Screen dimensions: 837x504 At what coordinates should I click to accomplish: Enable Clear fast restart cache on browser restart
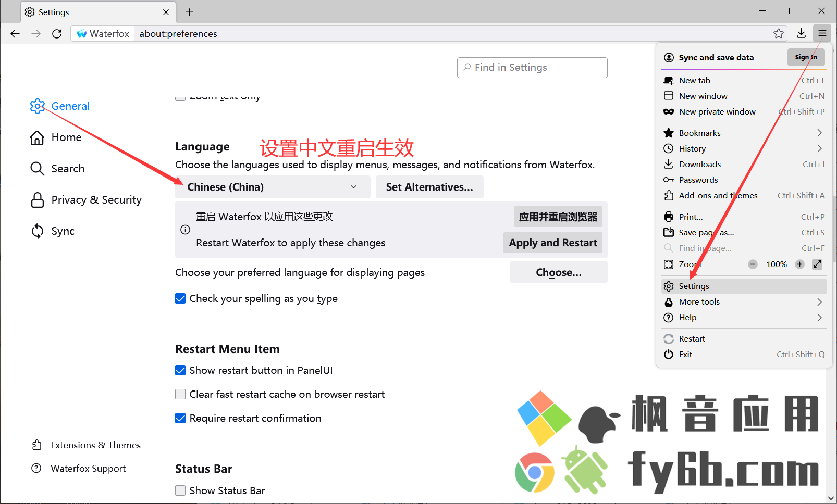[x=180, y=395]
